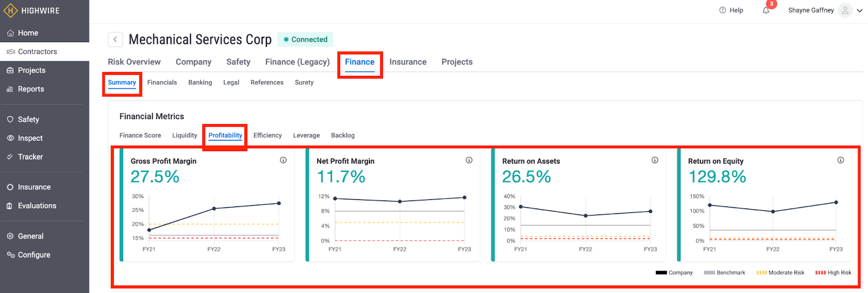Open the notifications bell
Viewport: 868px width, 293px height.
click(766, 10)
